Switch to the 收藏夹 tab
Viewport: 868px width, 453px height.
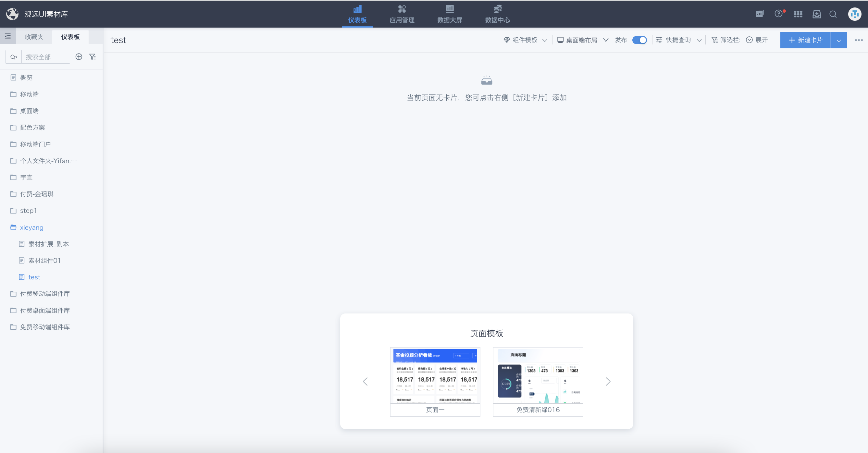(x=34, y=37)
